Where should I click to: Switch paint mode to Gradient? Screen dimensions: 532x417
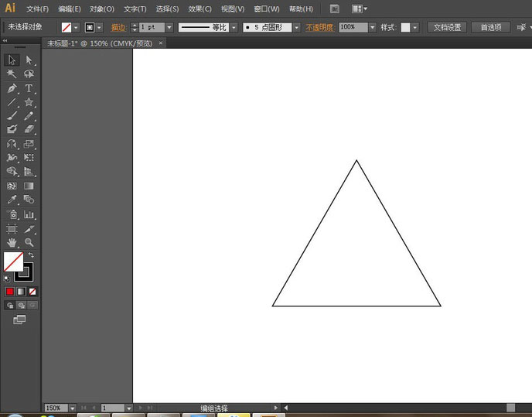pyautogui.click(x=21, y=292)
